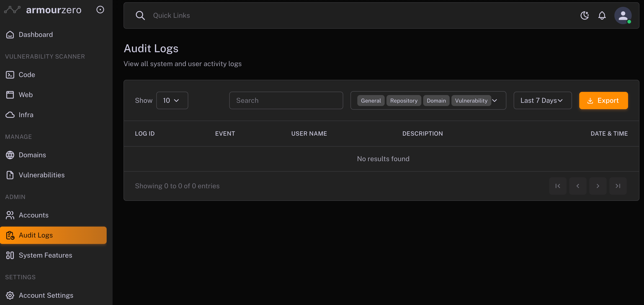Open user profile avatar

(x=623, y=16)
